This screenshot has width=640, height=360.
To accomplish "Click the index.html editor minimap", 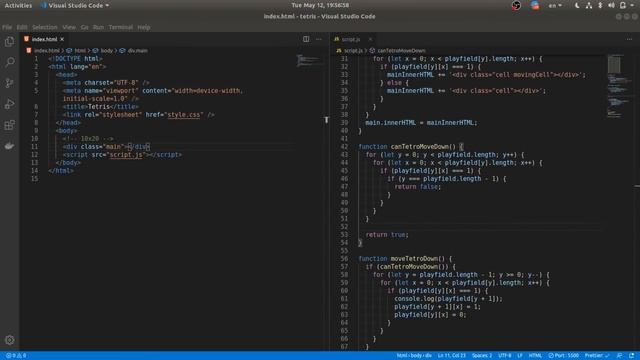I will tap(309, 61).
